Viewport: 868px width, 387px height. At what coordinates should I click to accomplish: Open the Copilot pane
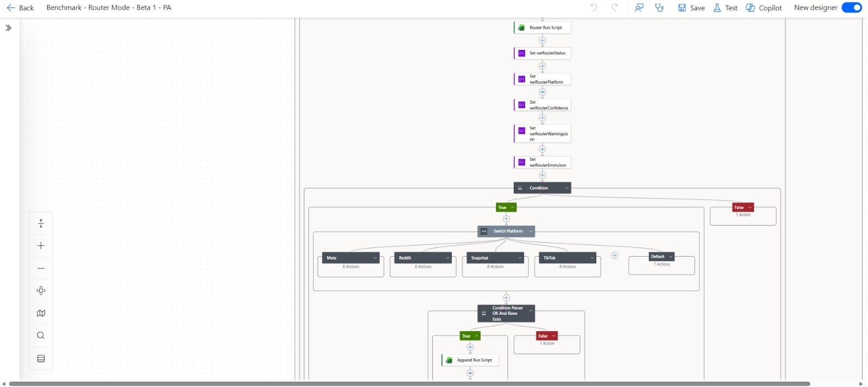(x=764, y=8)
